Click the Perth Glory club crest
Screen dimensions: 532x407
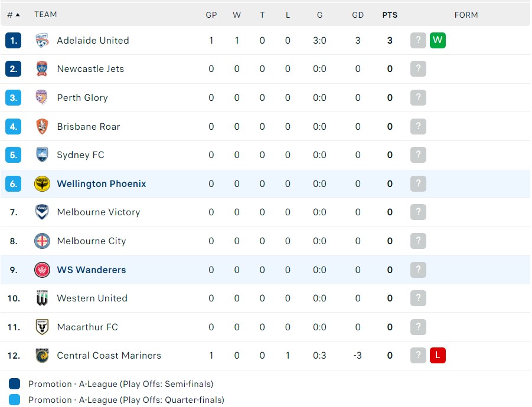[42, 98]
